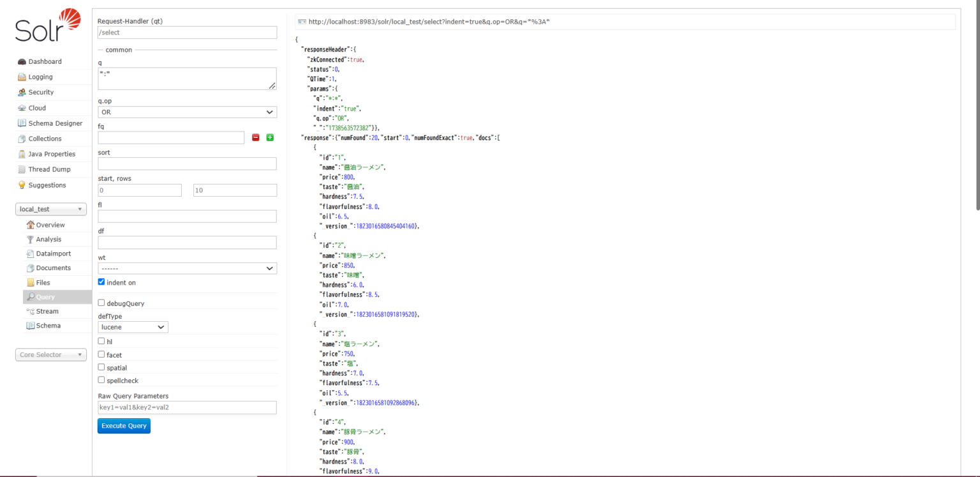Image resolution: width=980 pixels, height=477 pixels.
Task: Open the q.op dropdown showing OR
Action: point(187,112)
